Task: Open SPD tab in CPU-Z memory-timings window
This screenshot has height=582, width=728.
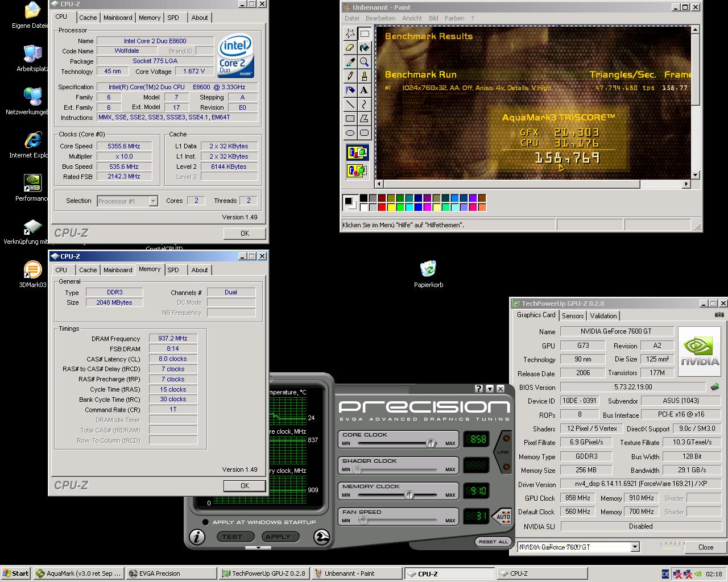Action: click(173, 270)
